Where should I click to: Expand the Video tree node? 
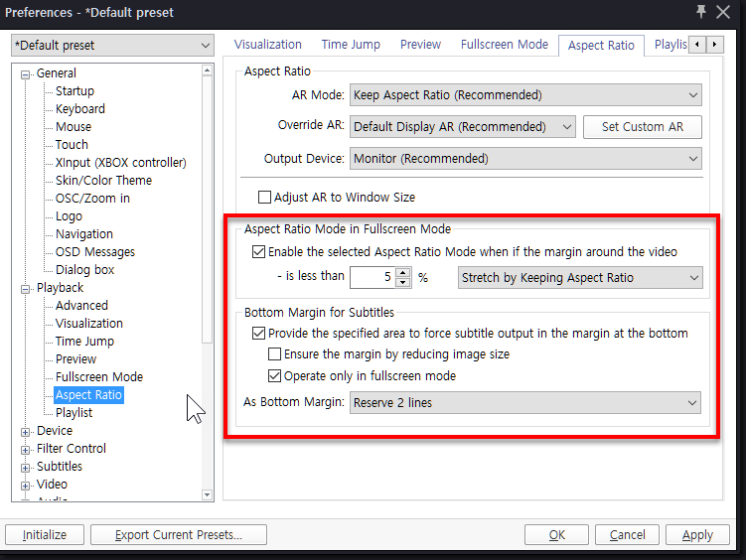pos(25,486)
